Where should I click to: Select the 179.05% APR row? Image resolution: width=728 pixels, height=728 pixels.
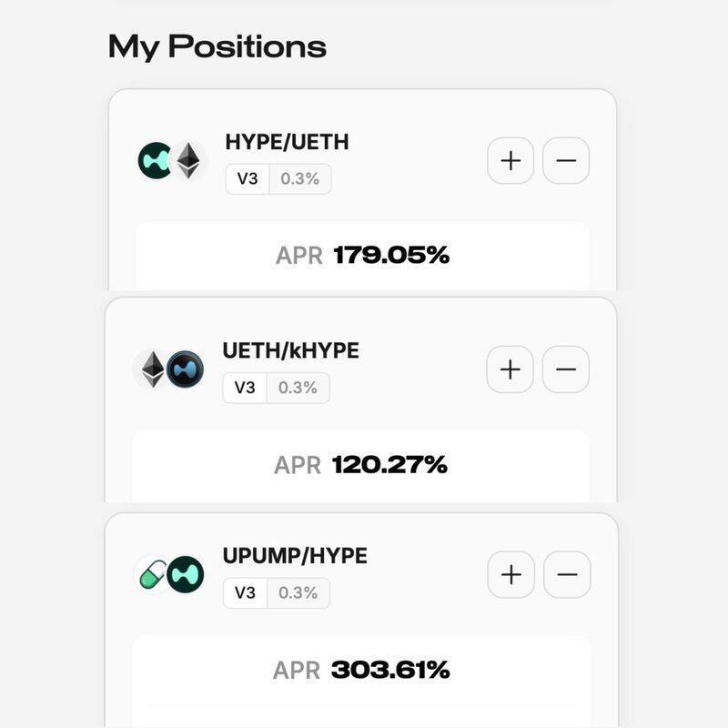pyautogui.click(x=362, y=255)
